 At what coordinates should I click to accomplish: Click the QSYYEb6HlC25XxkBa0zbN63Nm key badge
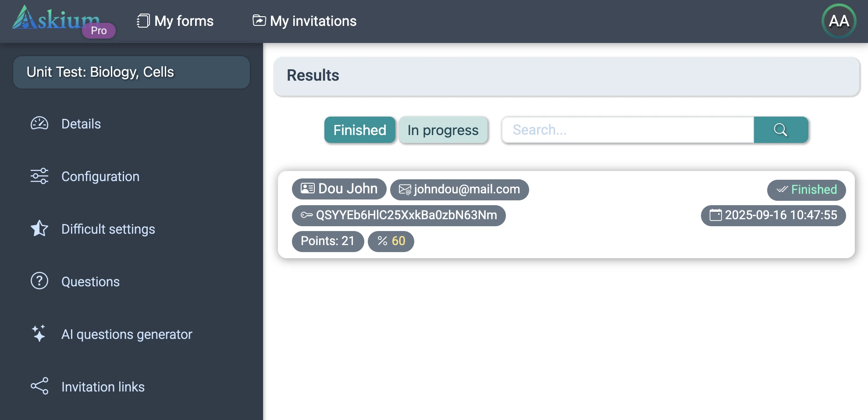(x=398, y=215)
